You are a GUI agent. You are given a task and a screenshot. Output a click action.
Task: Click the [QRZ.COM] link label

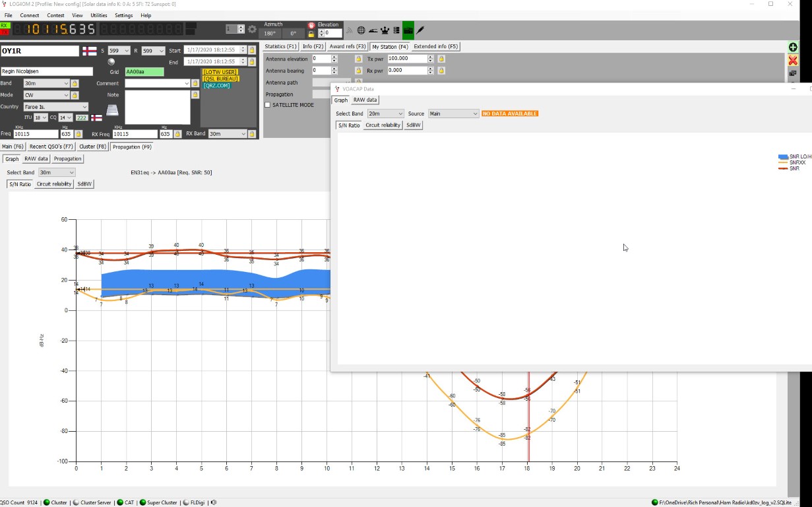tap(217, 86)
